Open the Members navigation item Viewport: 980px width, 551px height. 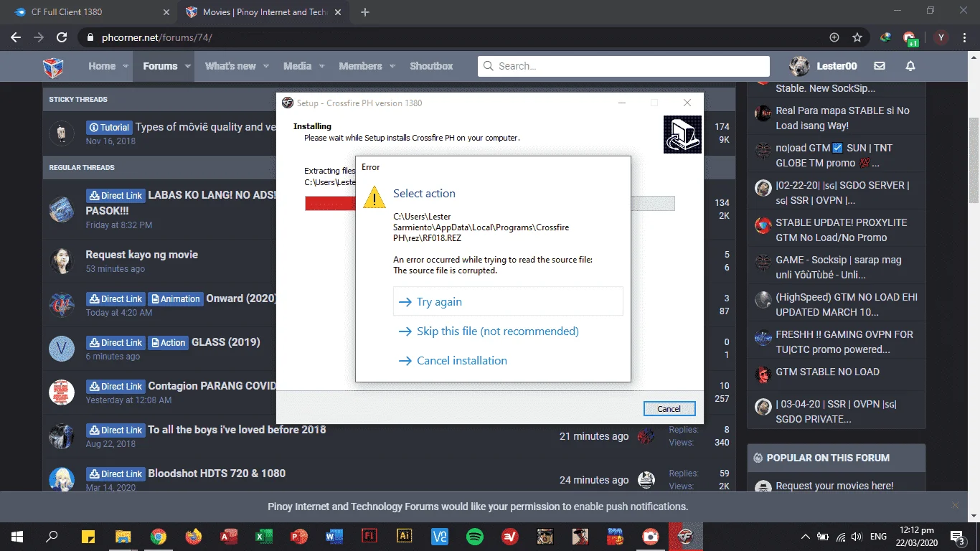tap(360, 66)
